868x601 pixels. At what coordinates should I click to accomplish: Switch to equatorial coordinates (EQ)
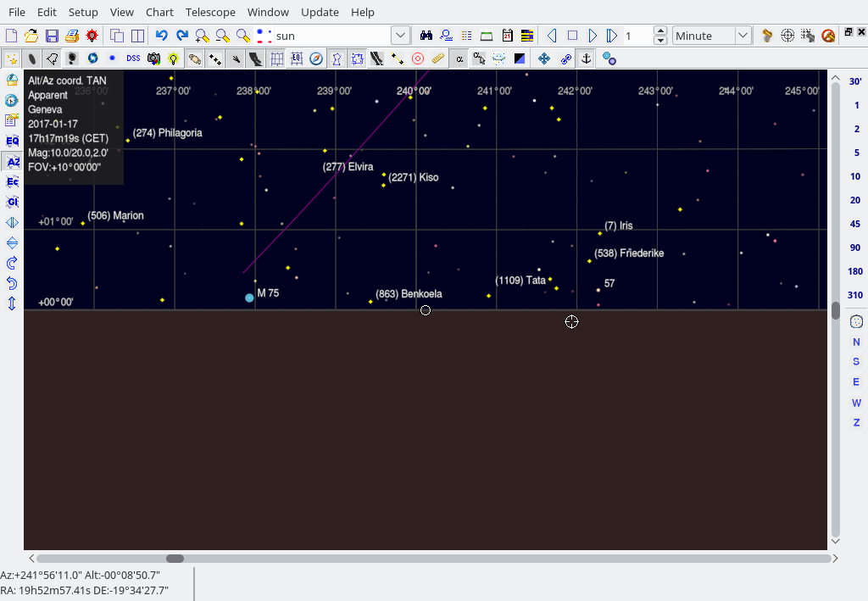pyautogui.click(x=12, y=141)
